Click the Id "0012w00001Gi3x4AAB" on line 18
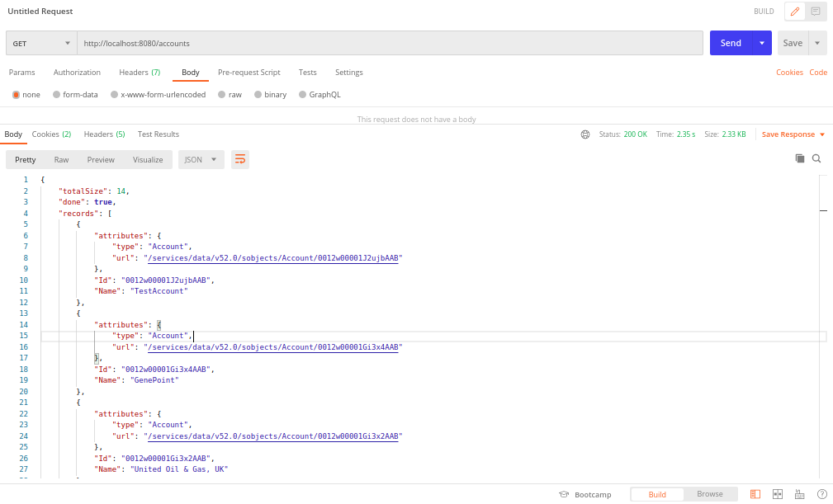This screenshot has height=504, width=833. coord(166,370)
